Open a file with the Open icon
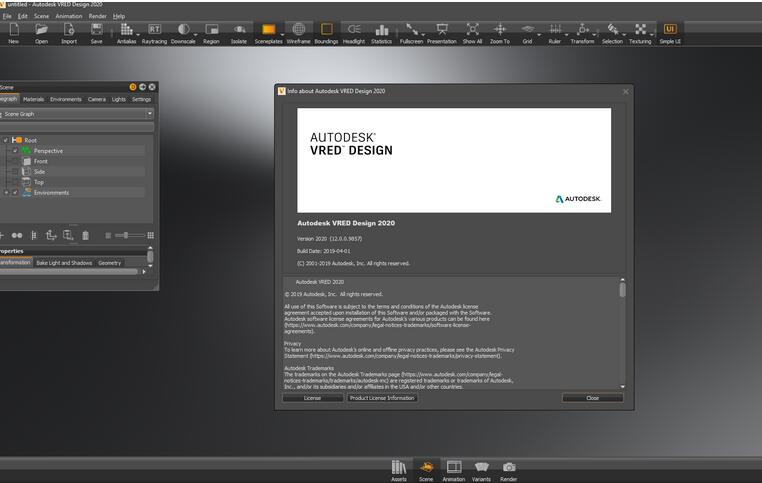The height and width of the screenshot is (483, 762). (x=41, y=30)
